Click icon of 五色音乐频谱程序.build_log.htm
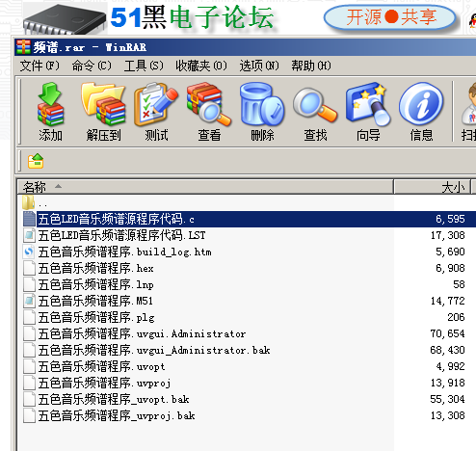This screenshot has width=476, height=451. [29, 252]
